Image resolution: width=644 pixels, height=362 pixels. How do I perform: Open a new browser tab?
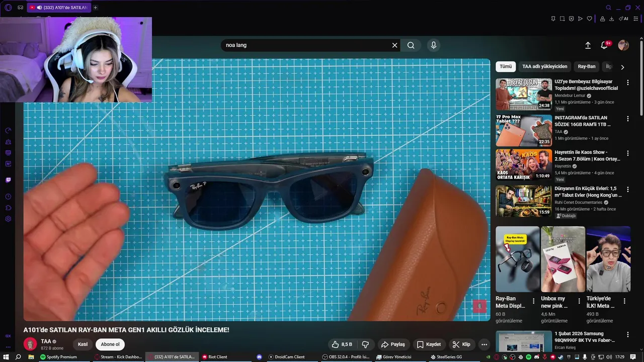pyautogui.click(x=95, y=8)
